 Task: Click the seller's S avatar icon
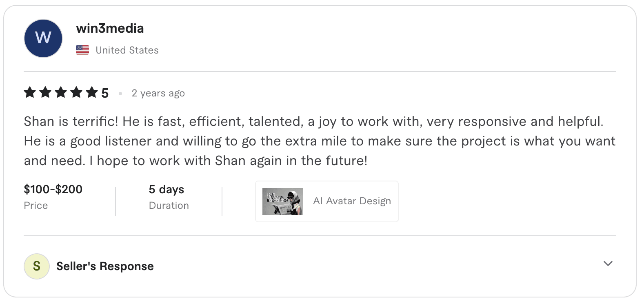[37, 266]
